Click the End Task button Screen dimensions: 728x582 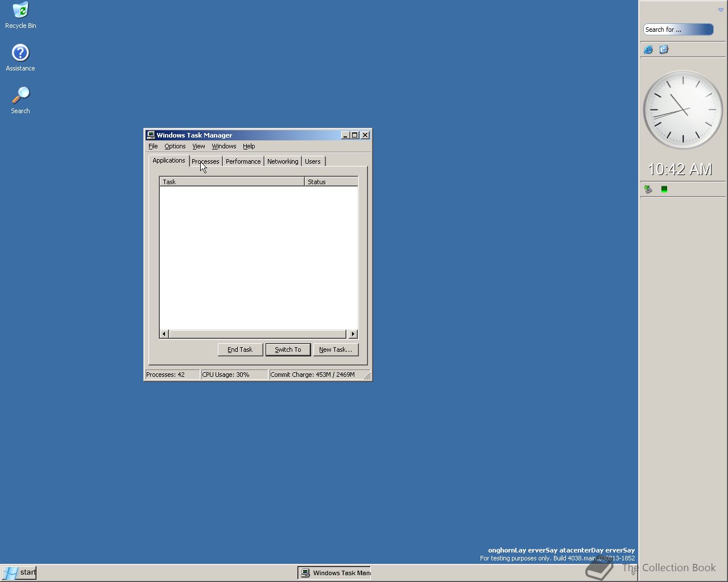point(240,350)
